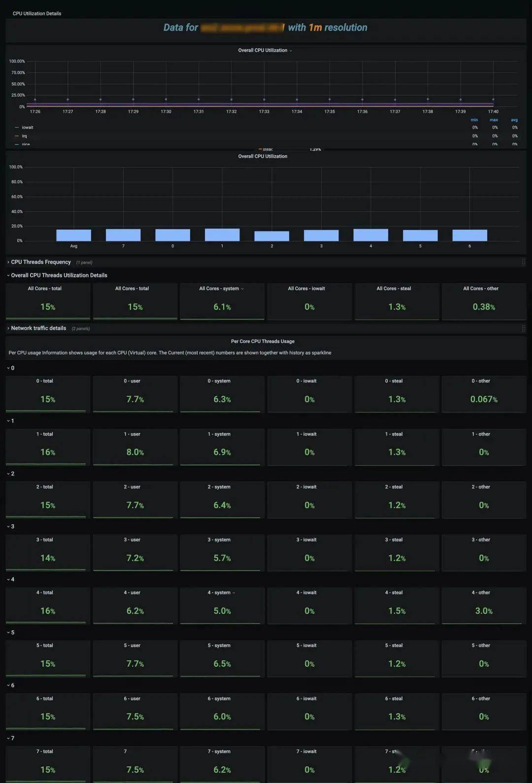Image resolution: width=532 pixels, height=783 pixels.
Task: Click the 7 - system panel title
Action: [219, 751]
